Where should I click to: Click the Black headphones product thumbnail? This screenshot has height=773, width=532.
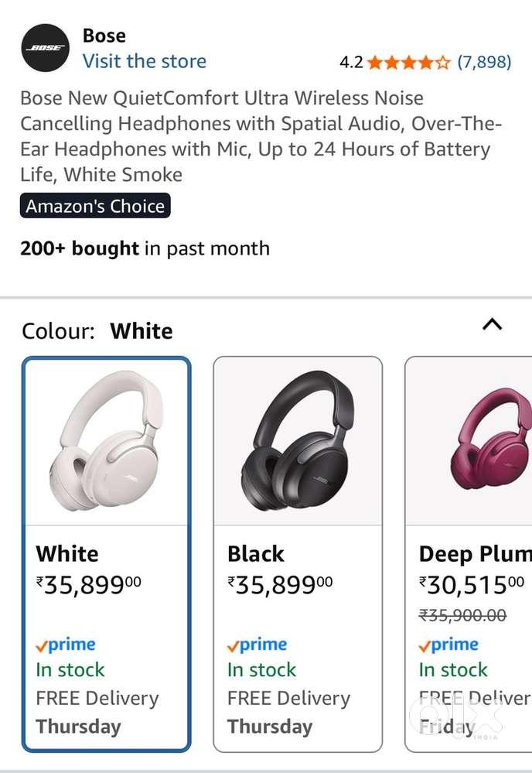point(298,440)
